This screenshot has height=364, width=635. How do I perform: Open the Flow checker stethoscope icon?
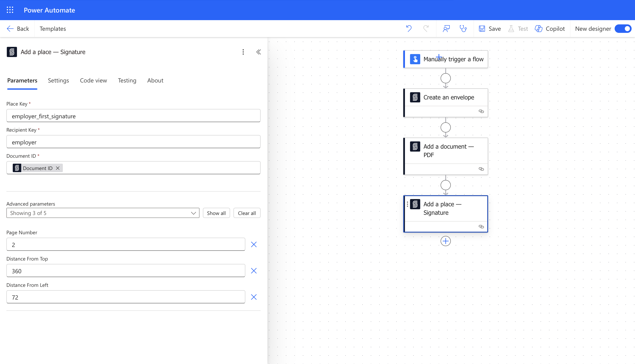click(463, 29)
